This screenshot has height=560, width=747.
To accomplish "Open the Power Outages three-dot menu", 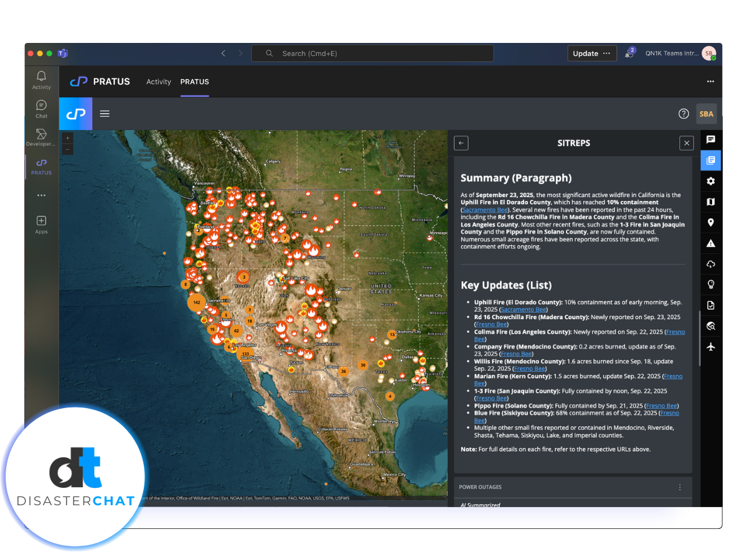I will tap(680, 487).
